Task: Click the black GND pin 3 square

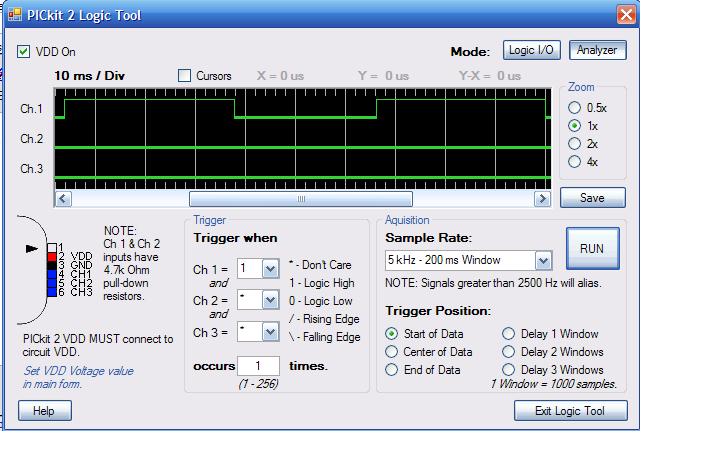Action: (x=52, y=265)
